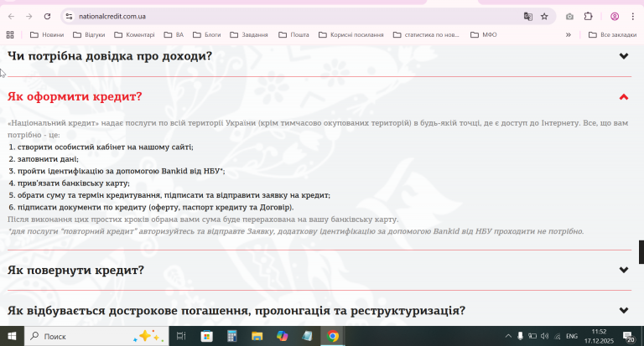
Task: Click the Поиск taskbar search box
Action: tap(96, 336)
